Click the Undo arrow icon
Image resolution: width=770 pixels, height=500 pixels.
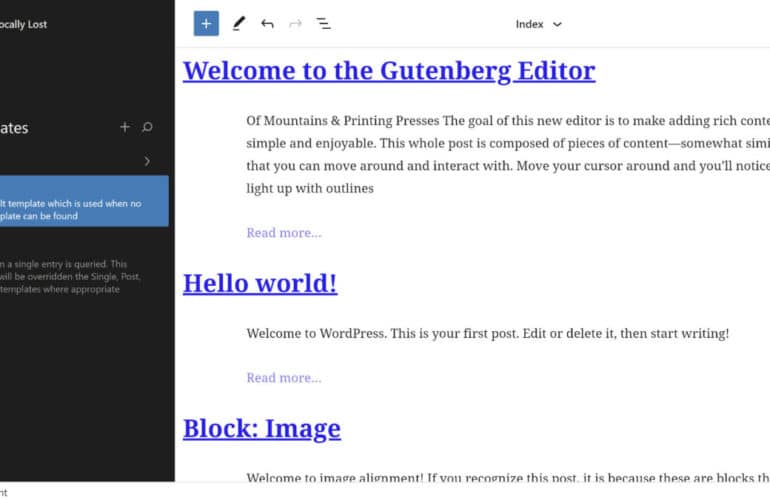(267, 24)
